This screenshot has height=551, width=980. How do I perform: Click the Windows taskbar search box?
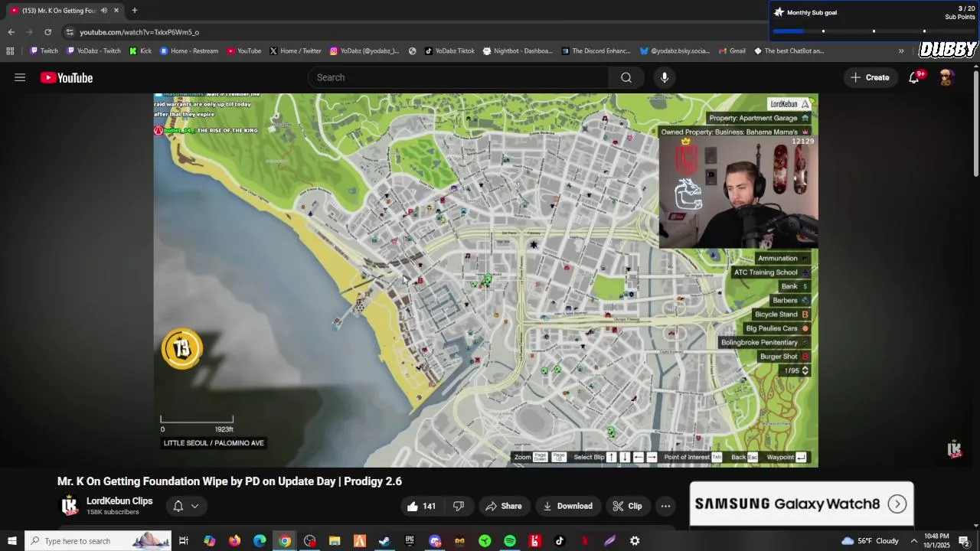point(100,541)
